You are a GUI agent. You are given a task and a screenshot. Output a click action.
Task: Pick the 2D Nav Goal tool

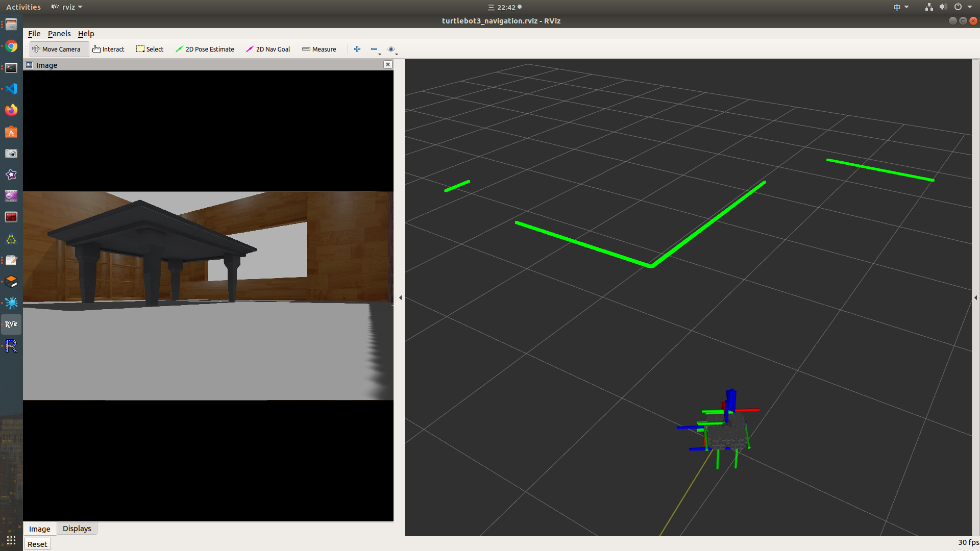pos(268,49)
